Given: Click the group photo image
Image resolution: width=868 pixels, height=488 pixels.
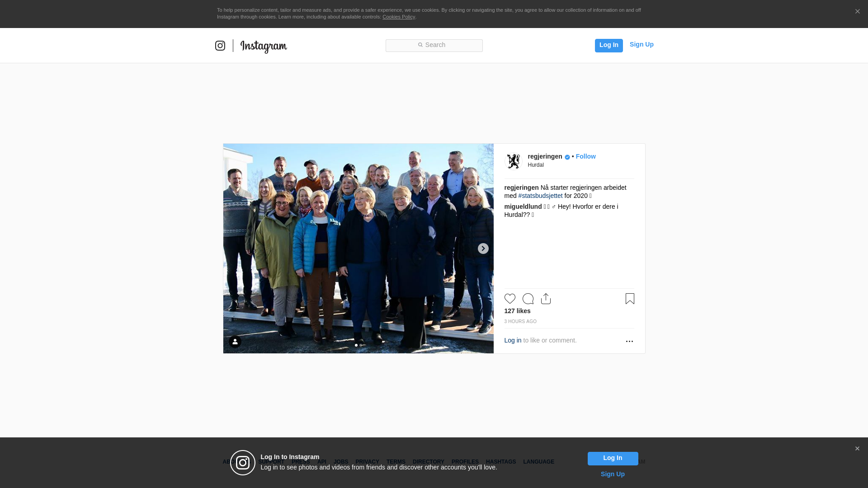Looking at the screenshot, I should (358, 249).
